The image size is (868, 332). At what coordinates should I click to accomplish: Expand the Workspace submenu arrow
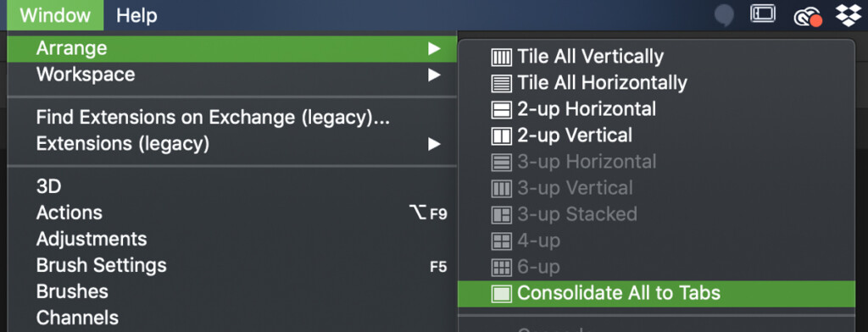point(434,75)
